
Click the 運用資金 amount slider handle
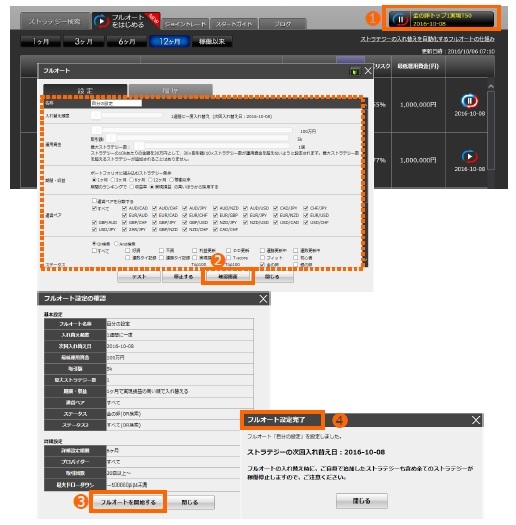tap(96, 130)
